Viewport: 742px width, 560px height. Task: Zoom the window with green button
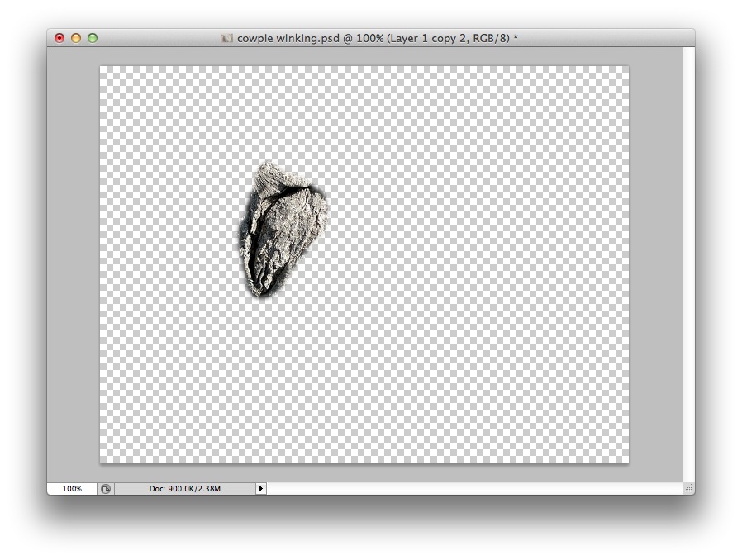pos(93,38)
